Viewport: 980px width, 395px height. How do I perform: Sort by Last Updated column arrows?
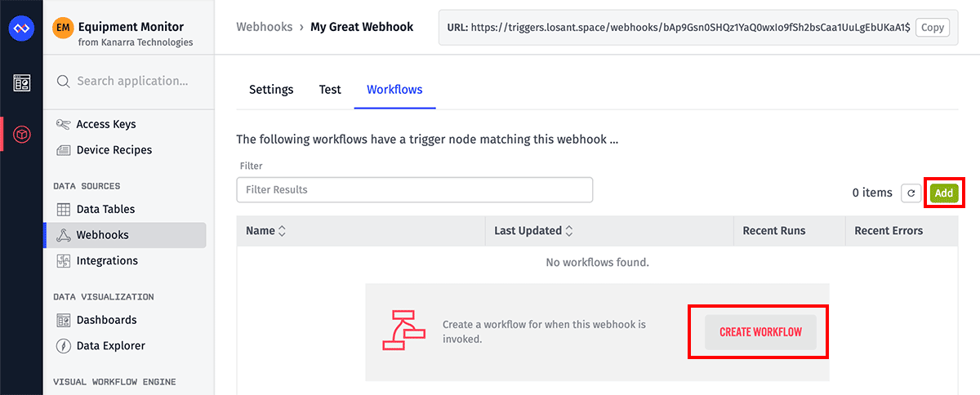(x=569, y=231)
